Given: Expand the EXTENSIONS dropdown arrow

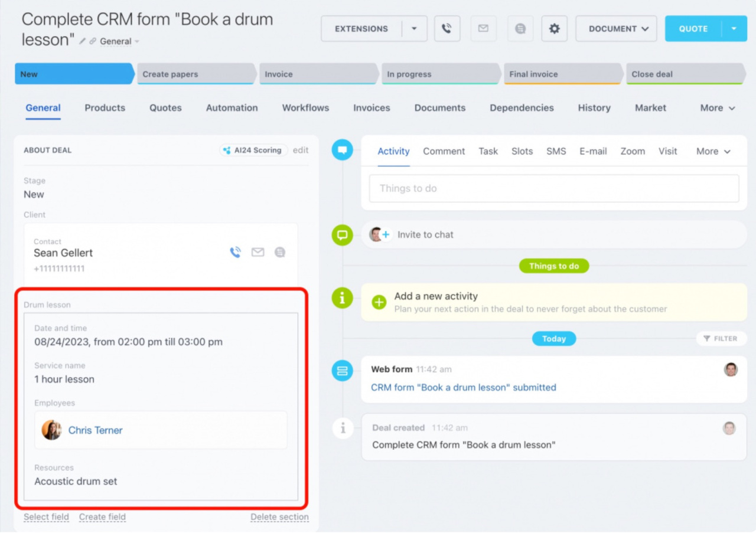Looking at the screenshot, I should pos(414,28).
